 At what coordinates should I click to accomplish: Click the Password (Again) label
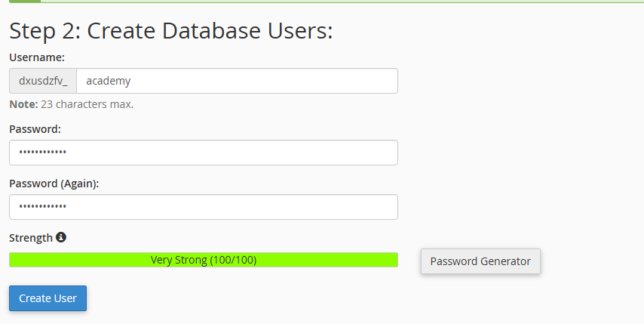tap(54, 183)
